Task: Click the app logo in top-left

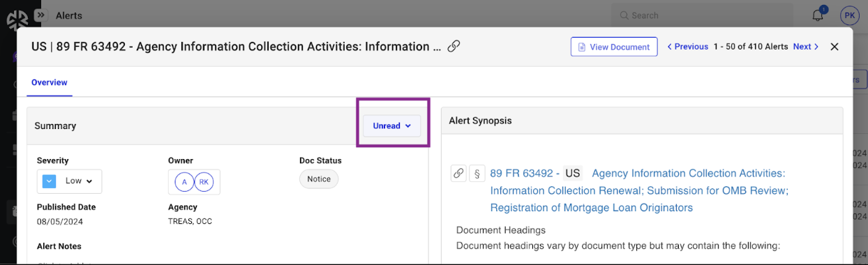Action: (x=17, y=20)
